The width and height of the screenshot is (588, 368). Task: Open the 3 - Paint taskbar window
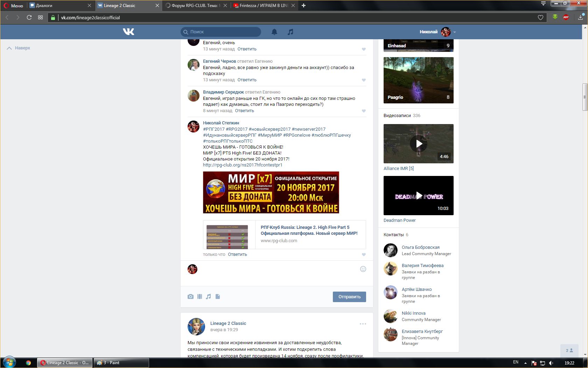(x=121, y=363)
